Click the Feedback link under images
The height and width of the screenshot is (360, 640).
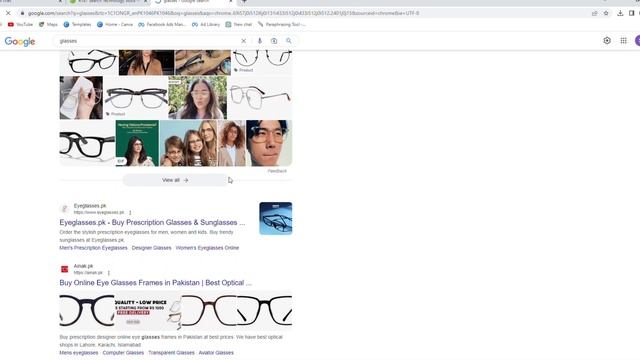coord(277,171)
